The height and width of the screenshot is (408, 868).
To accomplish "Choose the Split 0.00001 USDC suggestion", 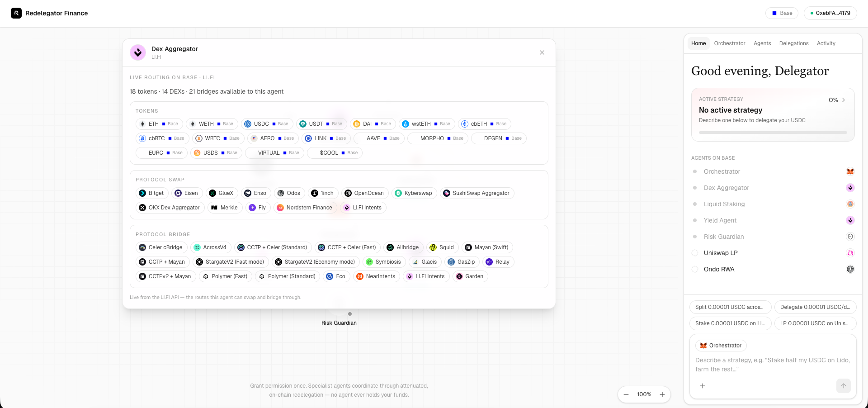I will (731, 307).
